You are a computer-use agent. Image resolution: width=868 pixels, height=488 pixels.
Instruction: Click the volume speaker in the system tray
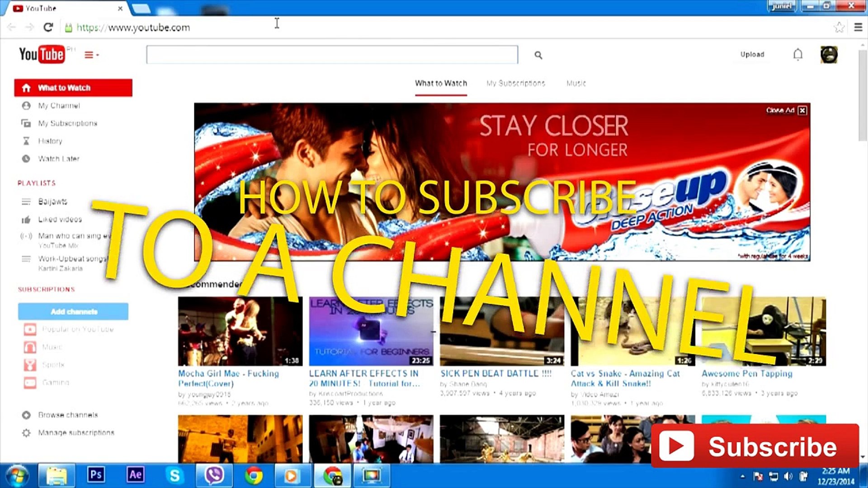788,476
